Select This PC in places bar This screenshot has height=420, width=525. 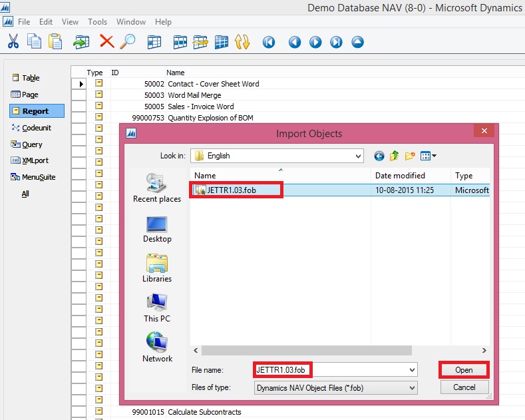click(157, 308)
